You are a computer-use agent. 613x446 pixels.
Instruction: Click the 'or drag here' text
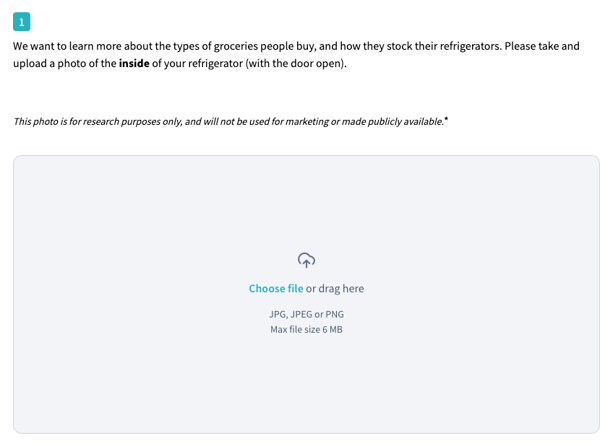[x=335, y=288]
